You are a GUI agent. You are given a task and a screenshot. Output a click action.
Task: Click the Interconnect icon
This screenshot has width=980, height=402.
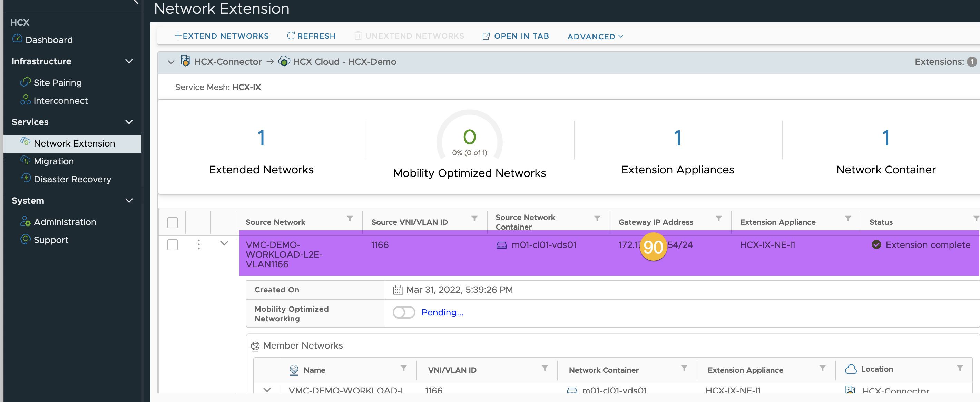click(25, 100)
